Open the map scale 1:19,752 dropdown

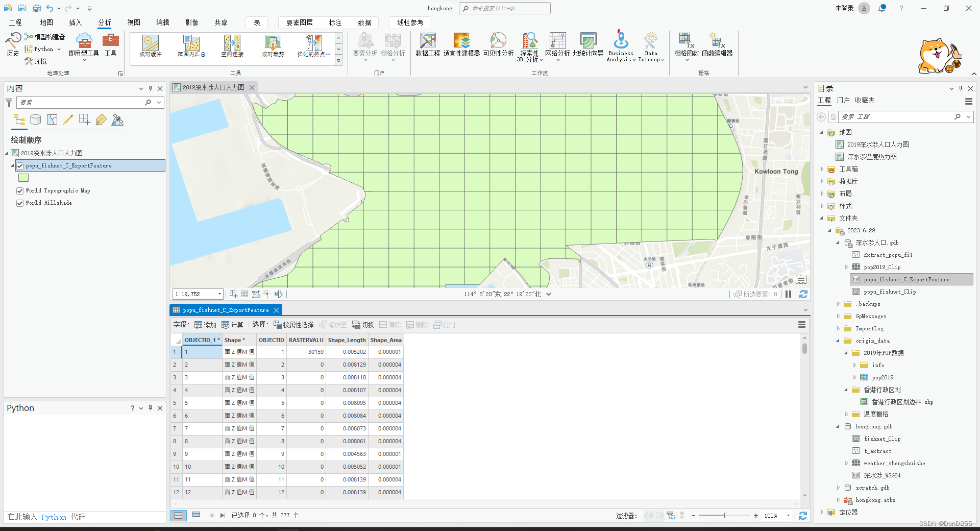click(x=219, y=294)
